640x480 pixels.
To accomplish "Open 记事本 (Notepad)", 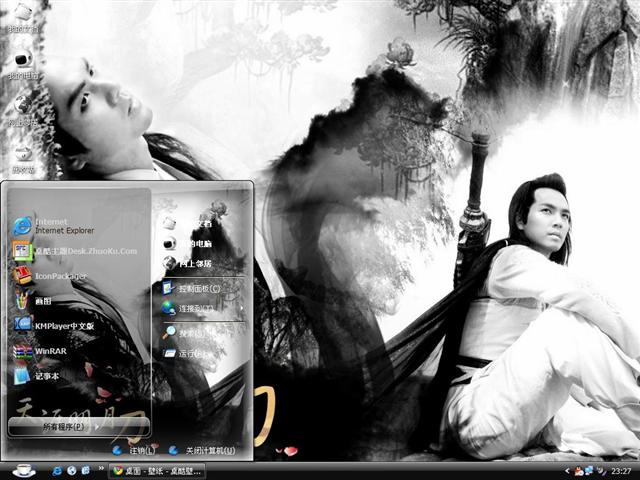I will pyautogui.click(x=50, y=376).
